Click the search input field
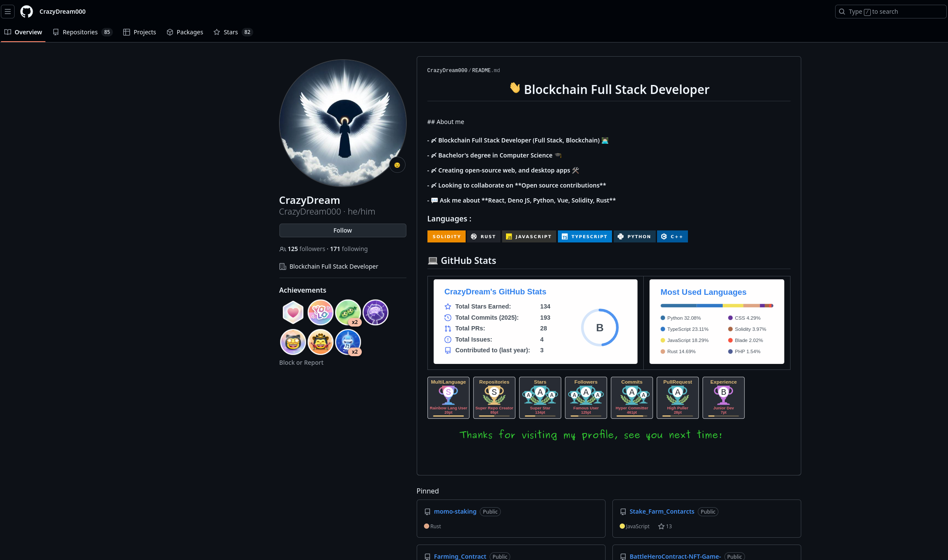 (x=890, y=12)
